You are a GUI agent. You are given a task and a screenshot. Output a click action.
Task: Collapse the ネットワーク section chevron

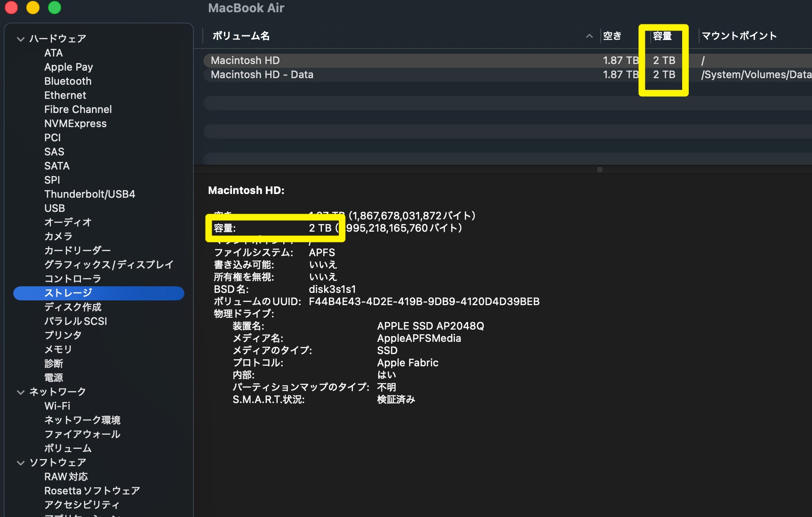pyautogui.click(x=21, y=392)
